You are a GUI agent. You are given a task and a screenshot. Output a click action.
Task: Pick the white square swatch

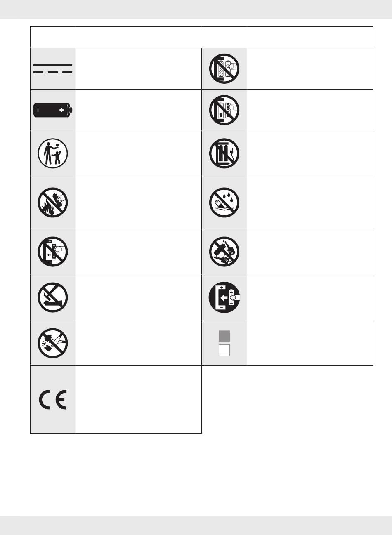pos(224,350)
